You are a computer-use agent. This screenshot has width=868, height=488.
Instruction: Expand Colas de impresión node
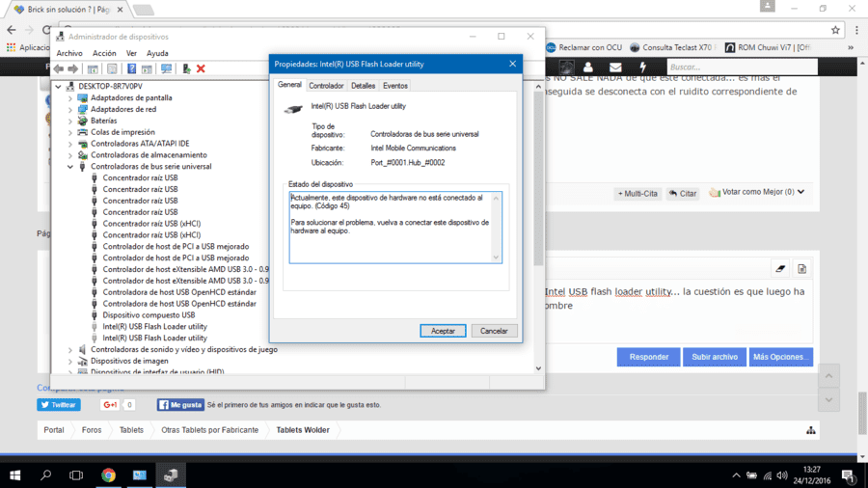[70, 132]
